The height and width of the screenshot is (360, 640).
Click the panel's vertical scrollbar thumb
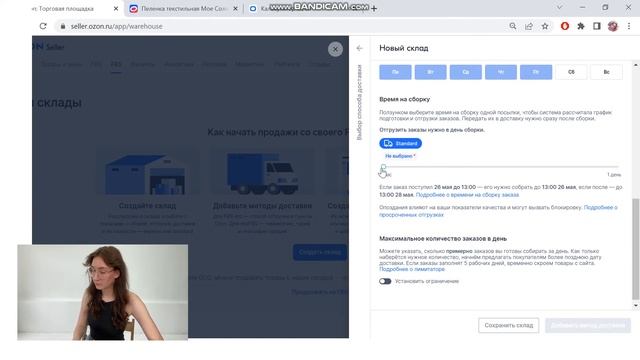636,249
